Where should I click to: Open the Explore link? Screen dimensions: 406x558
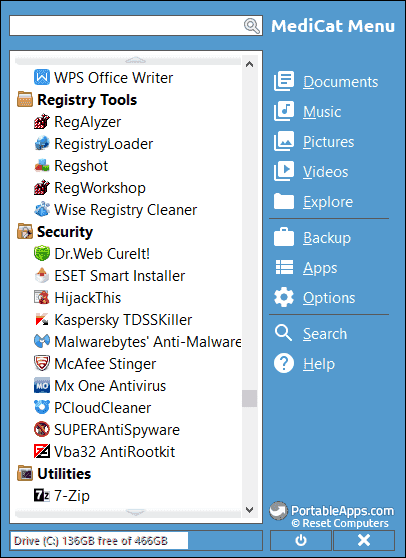click(328, 202)
